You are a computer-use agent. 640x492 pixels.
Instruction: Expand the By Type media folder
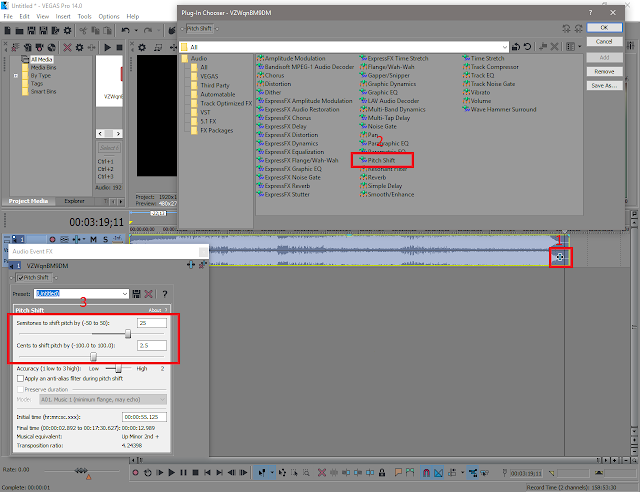click(16, 76)
